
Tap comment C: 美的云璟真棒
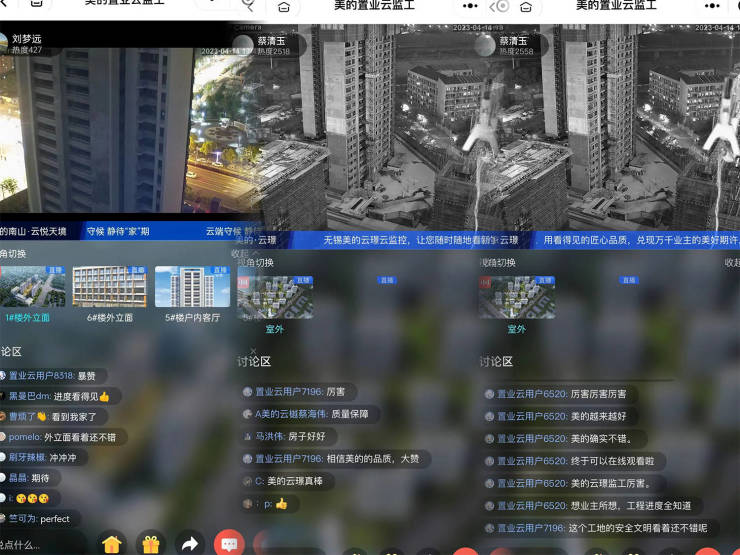[x=287, y=481]
